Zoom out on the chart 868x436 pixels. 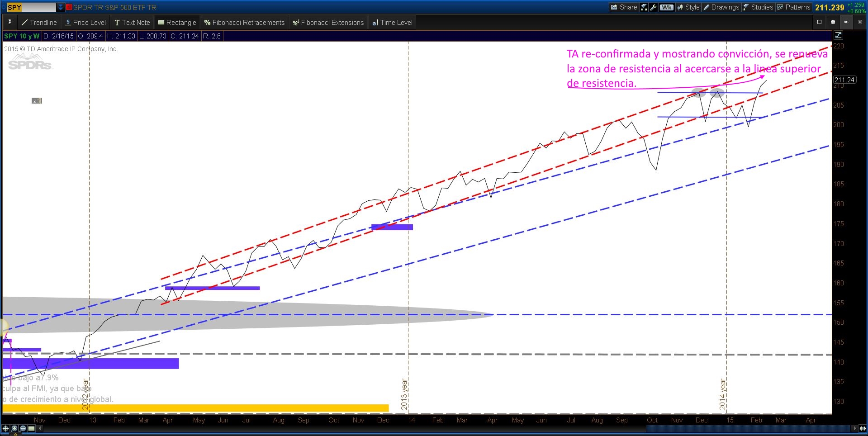23,428
